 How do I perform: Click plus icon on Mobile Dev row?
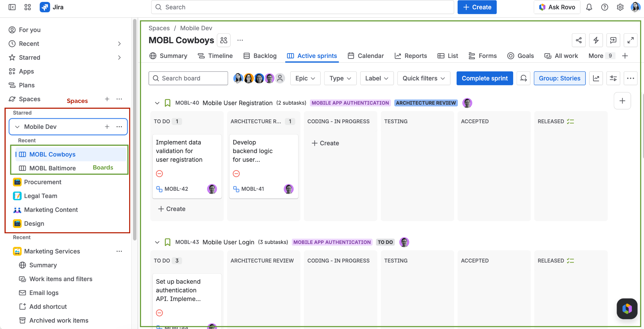(x=107, y=127)
